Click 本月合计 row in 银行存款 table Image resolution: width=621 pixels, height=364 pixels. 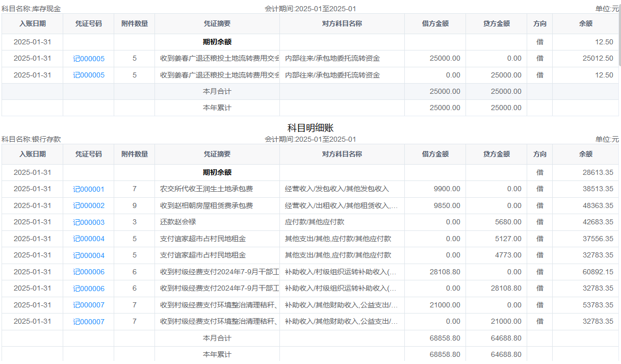pos(217,338)
